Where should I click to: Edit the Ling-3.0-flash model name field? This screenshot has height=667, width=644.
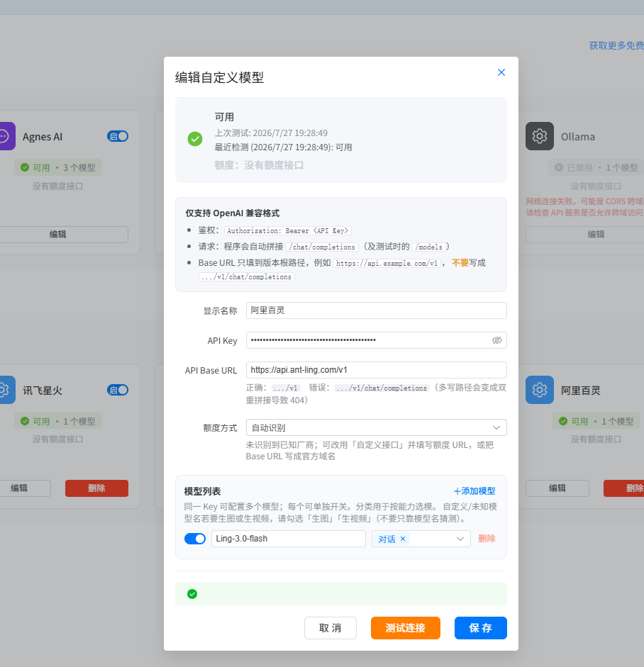(289, 539)
